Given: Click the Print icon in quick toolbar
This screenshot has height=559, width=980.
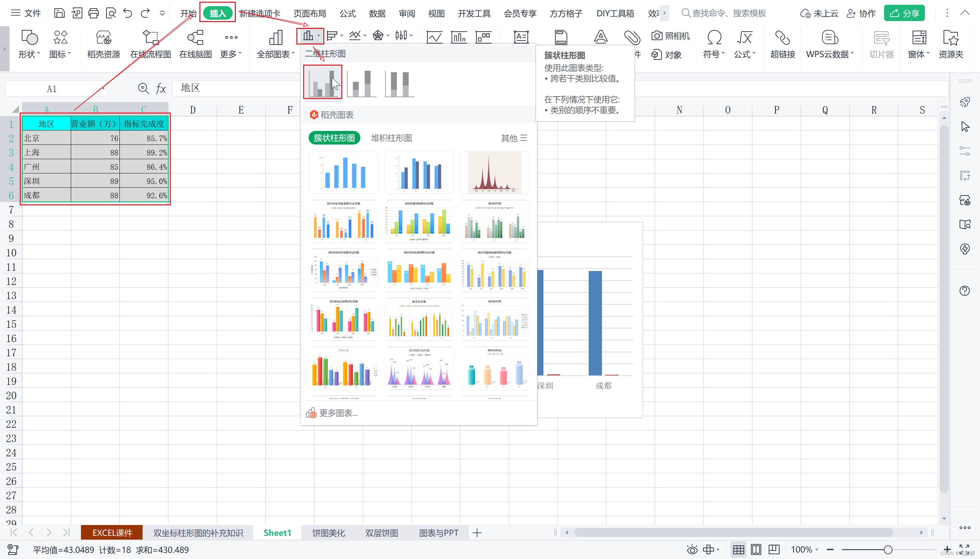Looking at the screenshot, I should tap(93, 14).
